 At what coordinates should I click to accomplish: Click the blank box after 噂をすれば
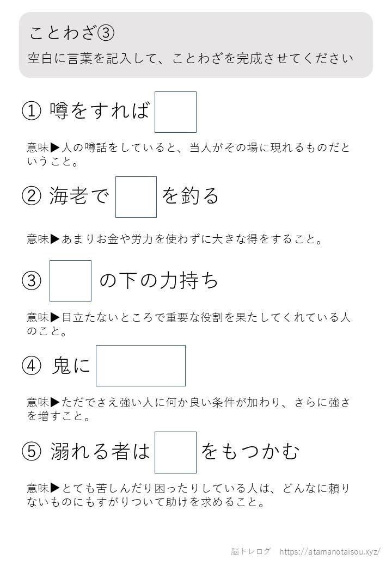(x=175, y=112)
